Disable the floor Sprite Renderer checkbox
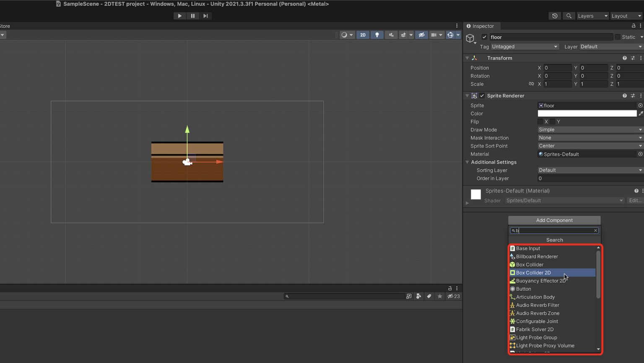Image resolution: width=644 pixels, height=363 pixels. [482, 96]
